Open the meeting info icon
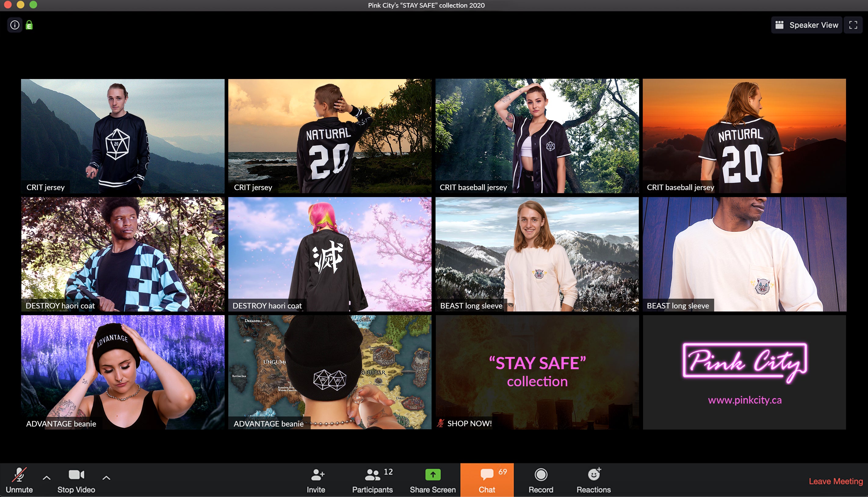Screen dimensions: 868x497 click(15, 25)
